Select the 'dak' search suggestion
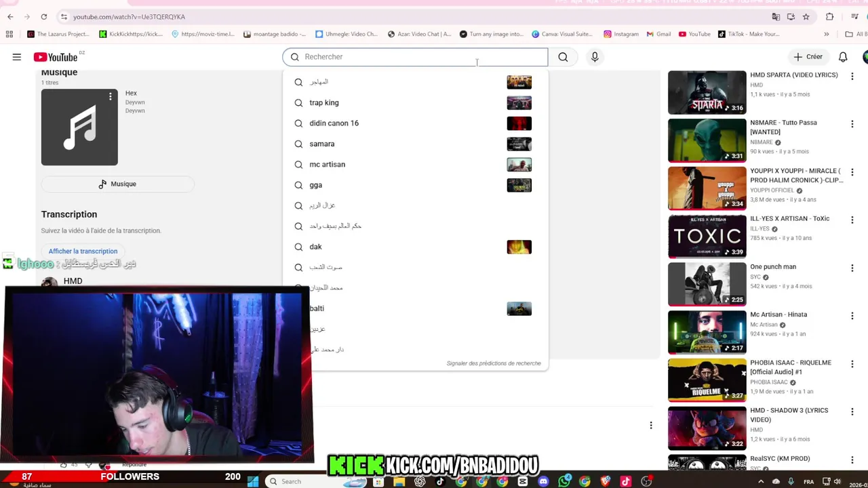This screenshot has width=868, height=488. [x=415, y=247]
